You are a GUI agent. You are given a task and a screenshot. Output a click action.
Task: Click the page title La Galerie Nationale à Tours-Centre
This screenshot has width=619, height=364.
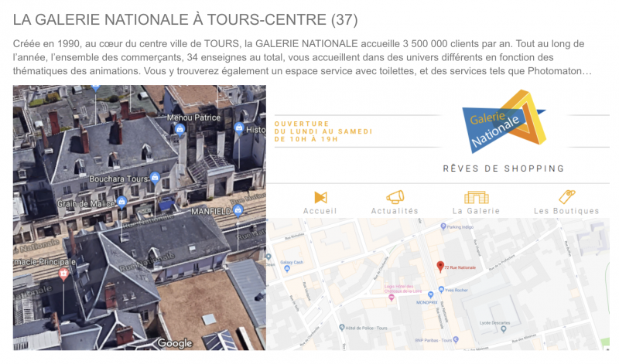point(186,20)
